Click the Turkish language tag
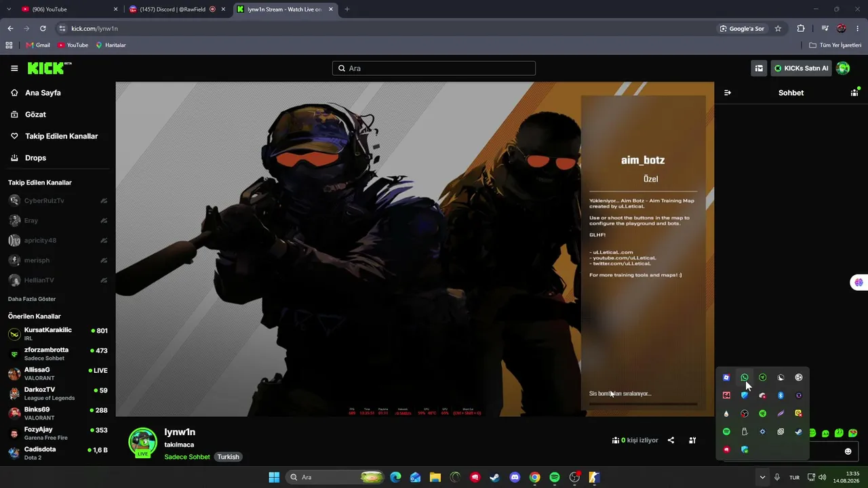Image resolution: width=868 pixels, height=488 pixels. click(x=228, y=457)
